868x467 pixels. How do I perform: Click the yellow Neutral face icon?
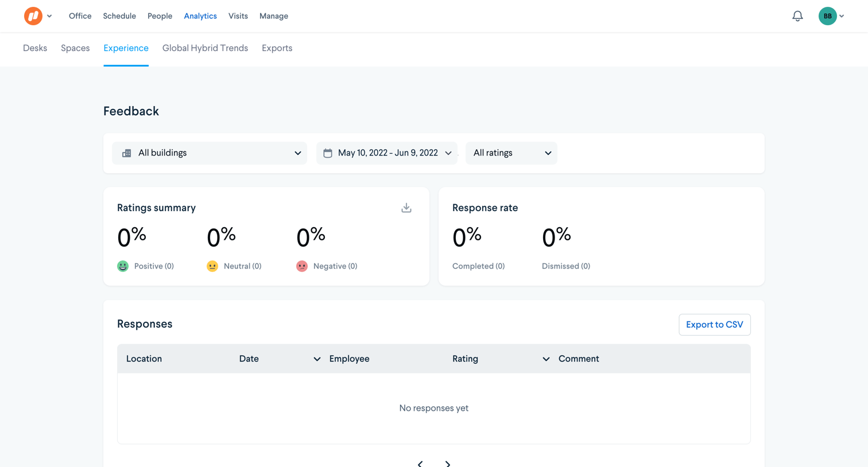[x=212, y=266]
